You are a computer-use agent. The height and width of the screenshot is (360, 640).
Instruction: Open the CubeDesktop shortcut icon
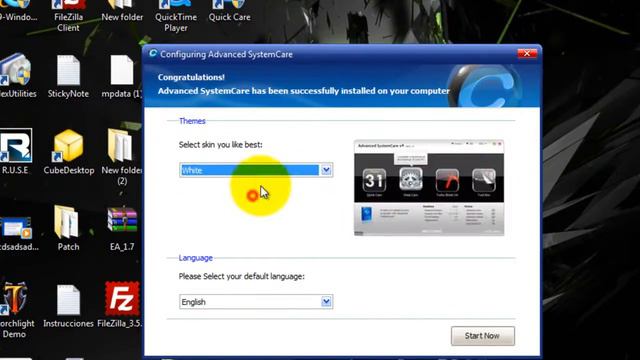[69, 152]
